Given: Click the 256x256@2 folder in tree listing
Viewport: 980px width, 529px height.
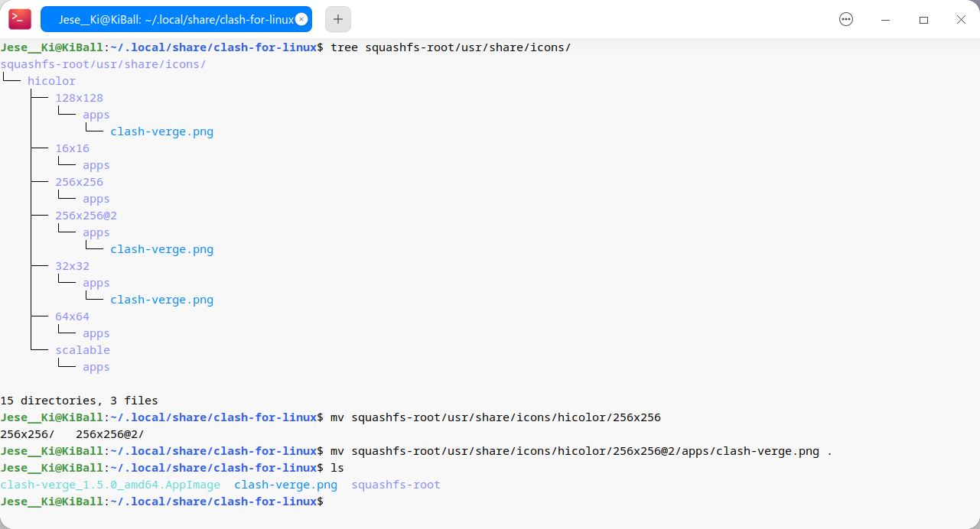Looking at the screenshot, I should click(86, 216).
